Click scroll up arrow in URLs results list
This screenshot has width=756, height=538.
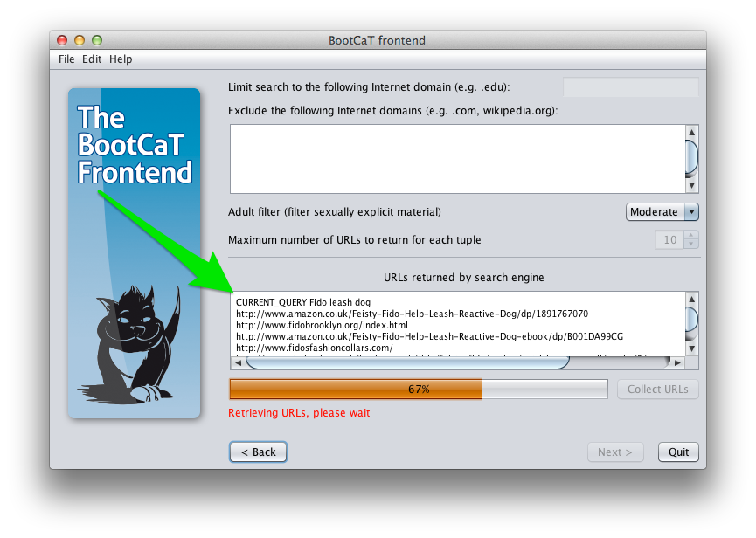[691, 299]
